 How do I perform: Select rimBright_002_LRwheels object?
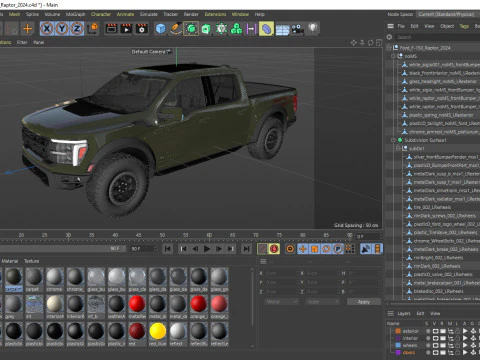click(x=438, y=258)
